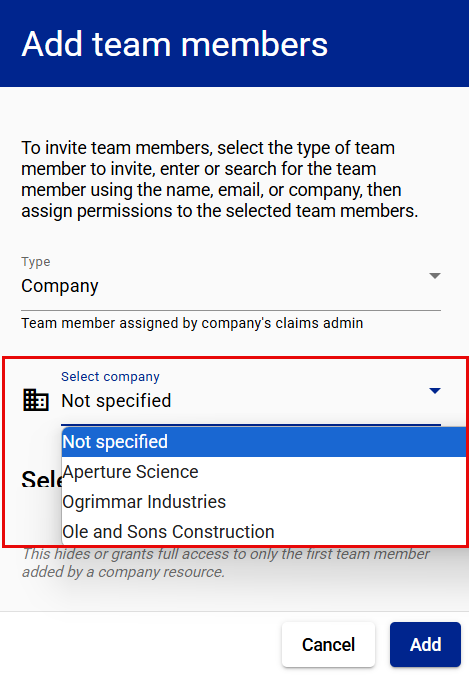Choose the highlighted Not specified option

click(x=263, y=442)
